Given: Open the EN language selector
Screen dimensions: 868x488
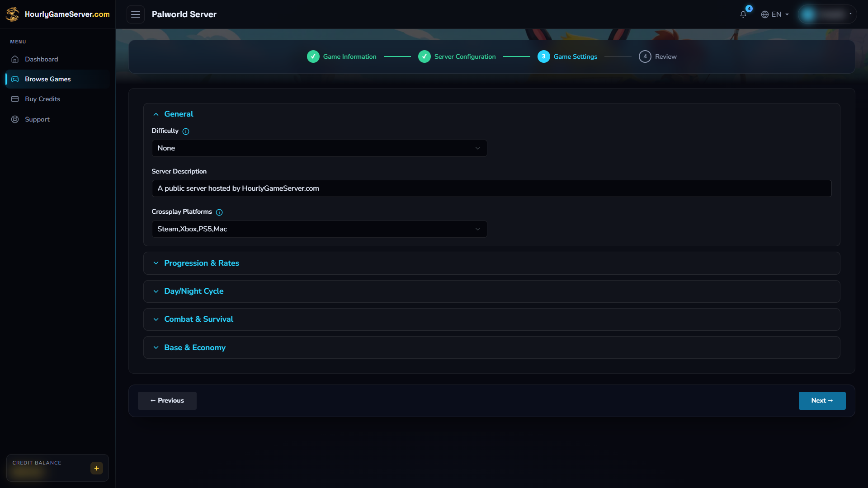Looking at the screenshot, I should (774, 14).
